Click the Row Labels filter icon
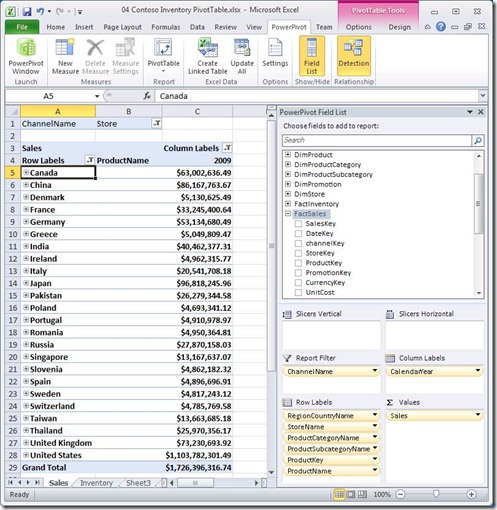This screenshot has height=510, width=497. (x=90, y=160)
